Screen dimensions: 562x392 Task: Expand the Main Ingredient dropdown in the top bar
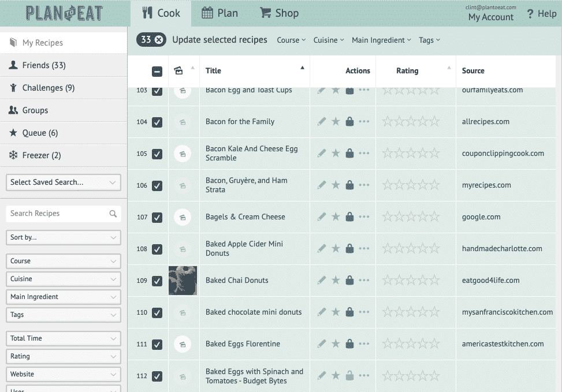point(381,40)
